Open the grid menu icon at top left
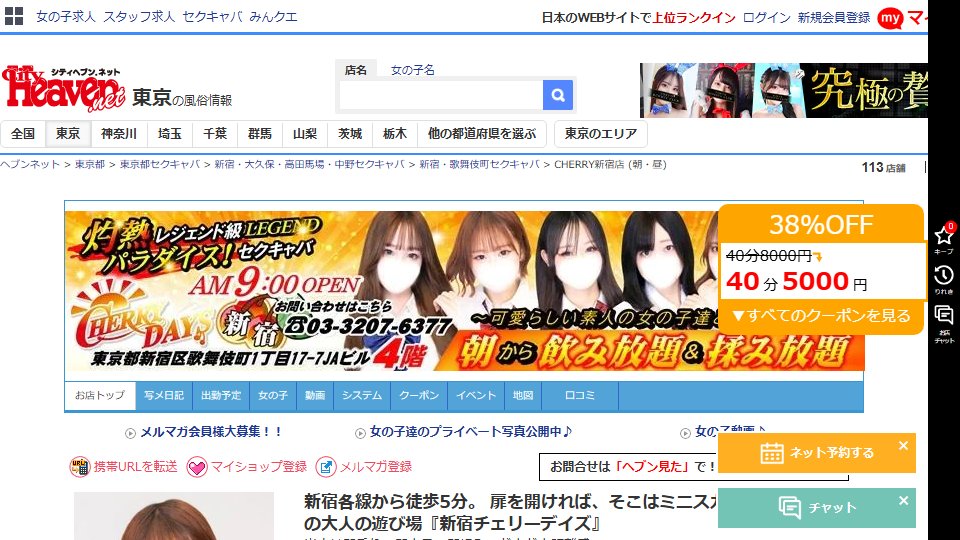The height and width of the screenshot is (540, 960). (13, 16)
